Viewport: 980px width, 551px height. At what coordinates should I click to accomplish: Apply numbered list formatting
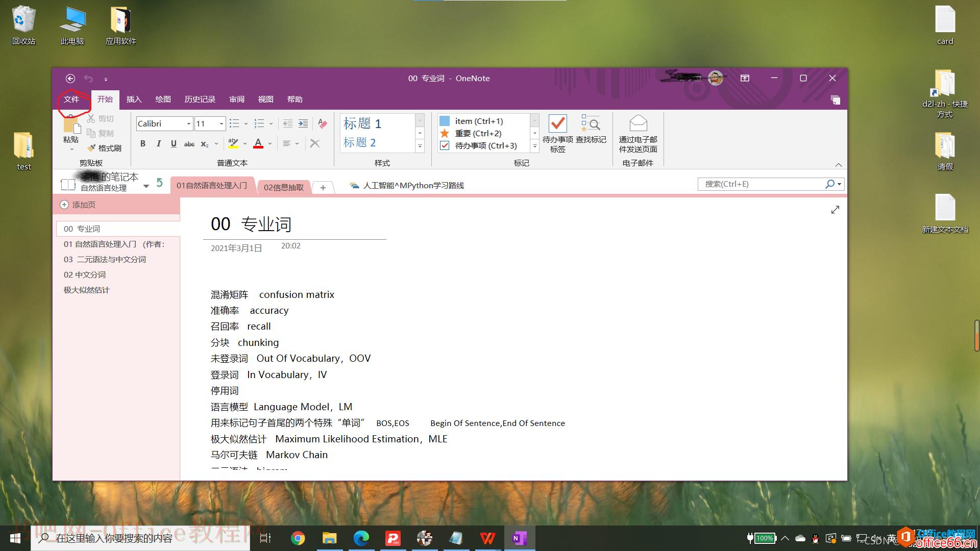point(259,123)
